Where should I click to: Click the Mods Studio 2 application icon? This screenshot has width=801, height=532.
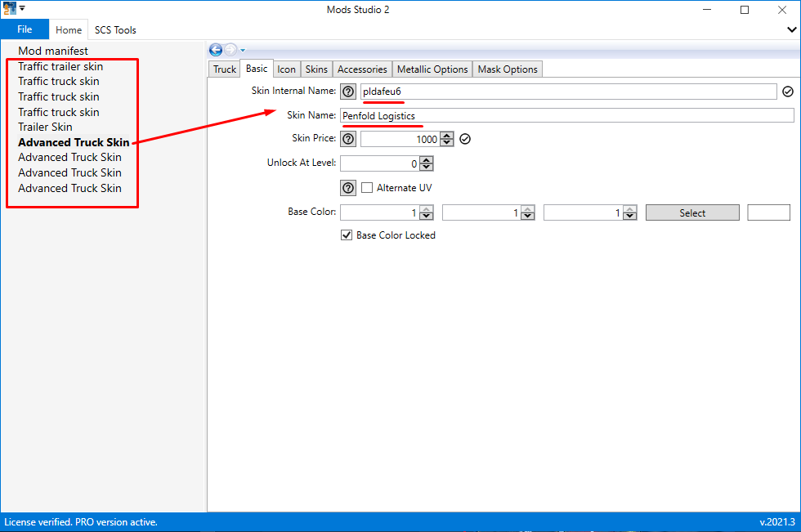(8, 7)
